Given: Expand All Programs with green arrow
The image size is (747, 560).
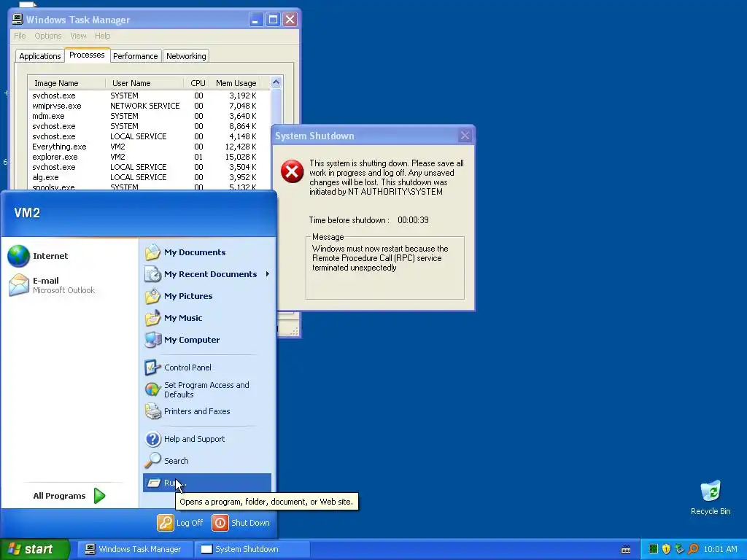Looking at the screenshot, I should (69, 496).
